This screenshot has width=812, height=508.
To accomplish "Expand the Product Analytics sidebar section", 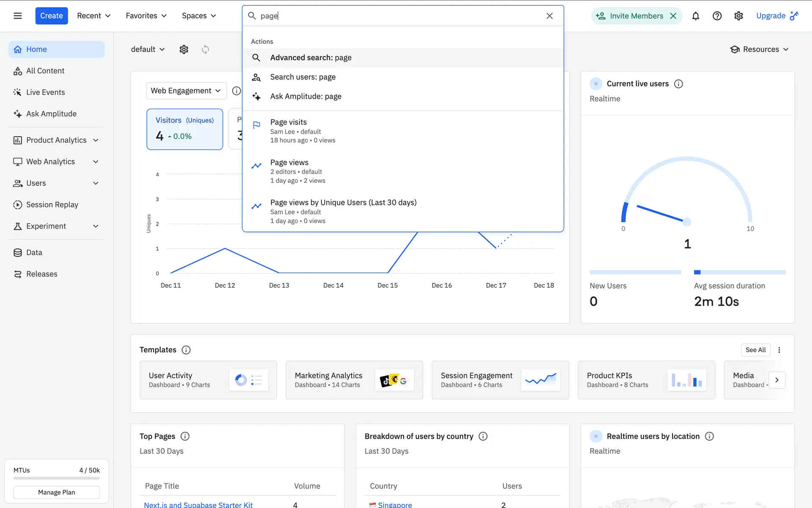I will tap(56, 140).
